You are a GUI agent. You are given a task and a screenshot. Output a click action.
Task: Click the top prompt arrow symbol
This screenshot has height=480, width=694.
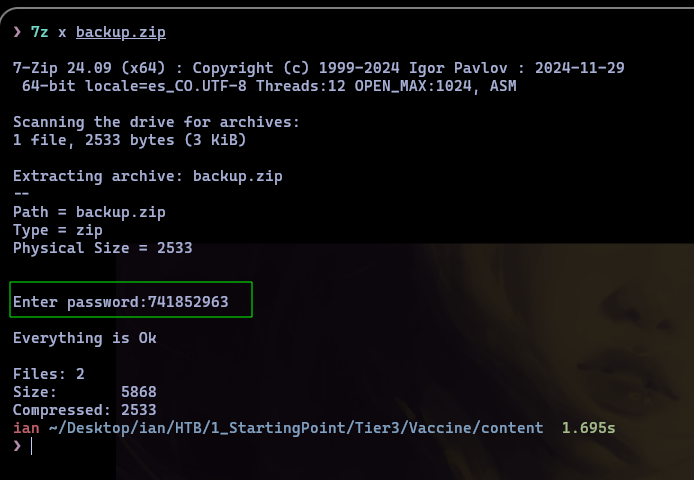pyautogui.click(x=17, y=32)
